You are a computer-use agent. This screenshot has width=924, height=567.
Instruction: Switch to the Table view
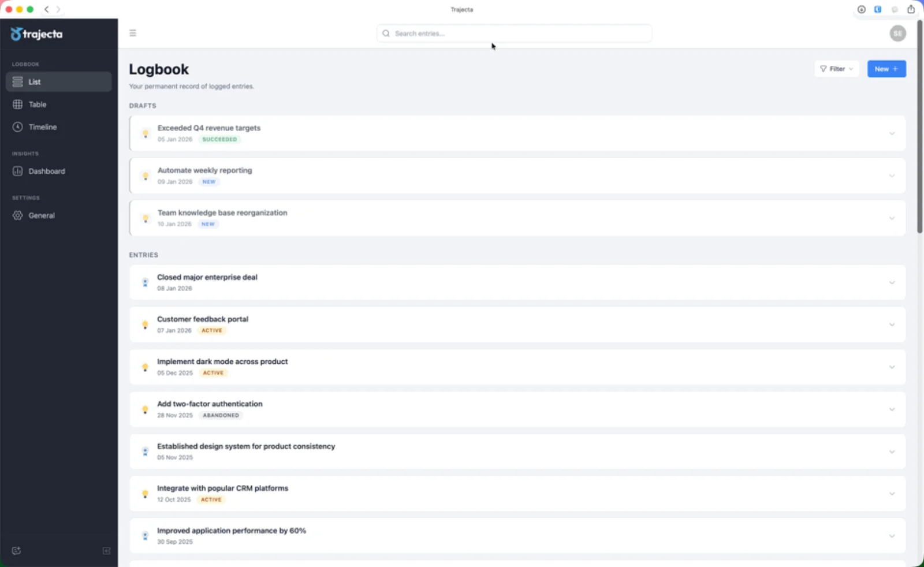pyautogui.click(x=38, y=105)
